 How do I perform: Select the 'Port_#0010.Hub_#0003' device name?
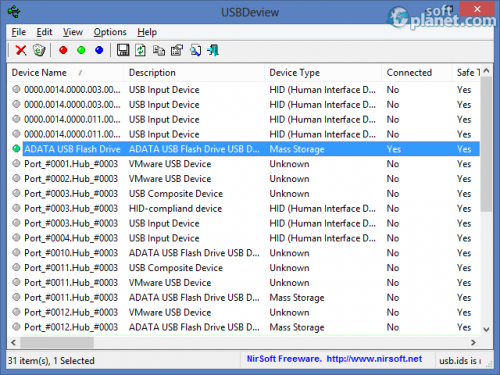(71, 253)
